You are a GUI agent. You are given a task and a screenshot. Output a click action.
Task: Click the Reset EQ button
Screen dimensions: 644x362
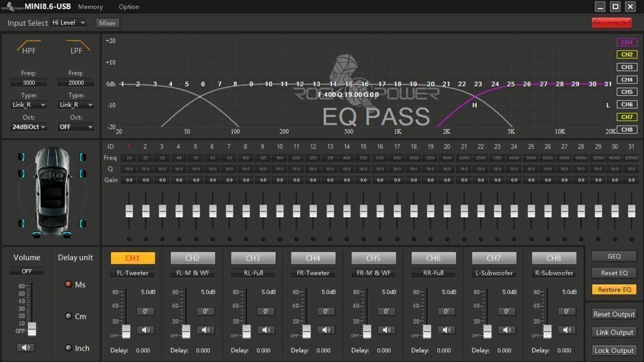(x=614, y=273)
